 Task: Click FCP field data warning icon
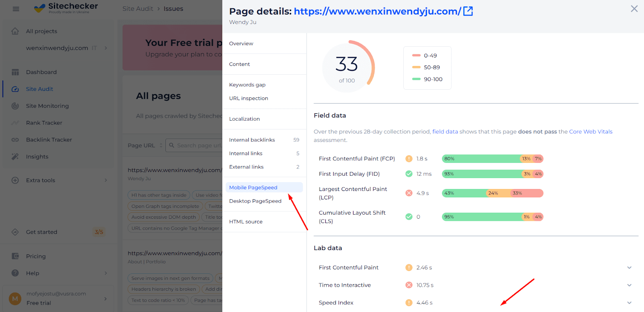[x=409, y=159]
